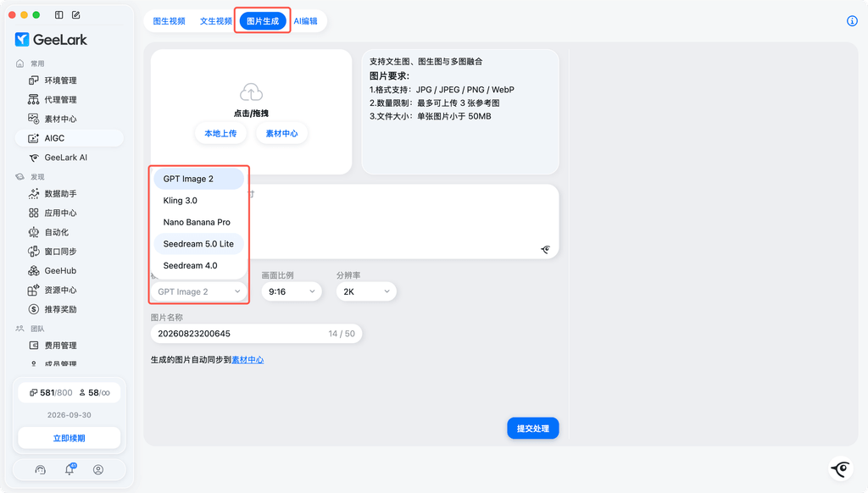Open the 9:16 aspect ratio dropdown

[292, 291]
